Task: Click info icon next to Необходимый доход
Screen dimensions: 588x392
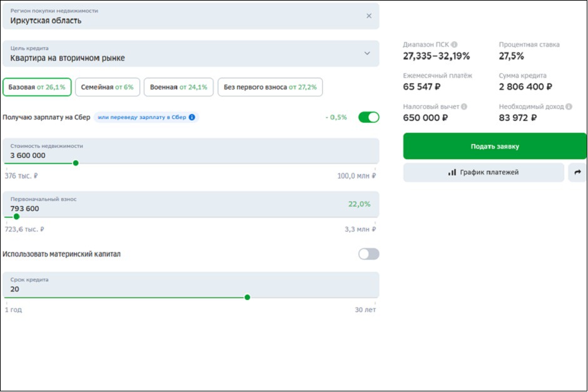Action: 569,107
